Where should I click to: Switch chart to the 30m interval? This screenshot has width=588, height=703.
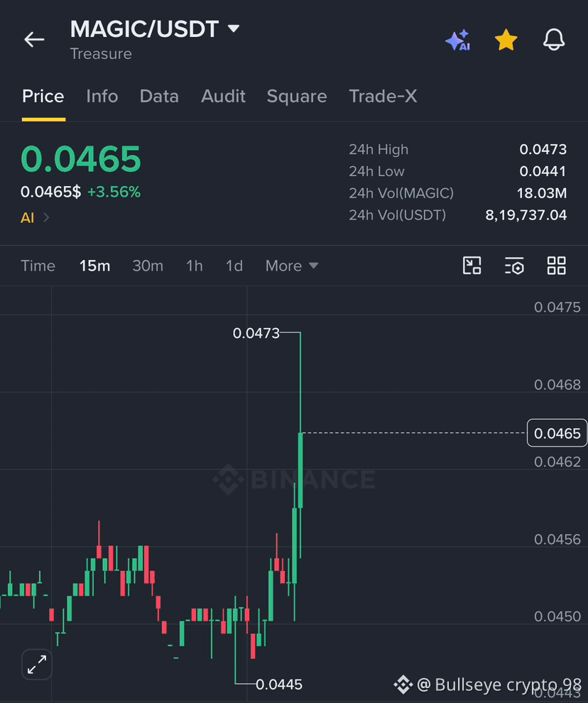148,266
